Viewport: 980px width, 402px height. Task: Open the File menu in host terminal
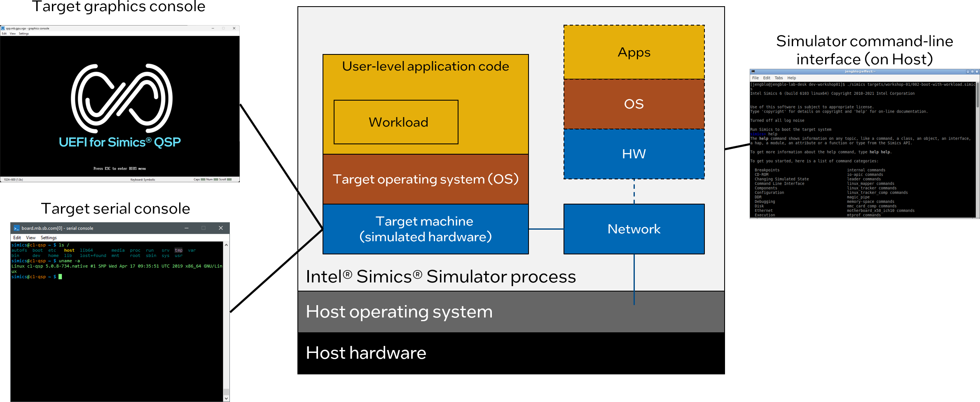coord(755,78)
